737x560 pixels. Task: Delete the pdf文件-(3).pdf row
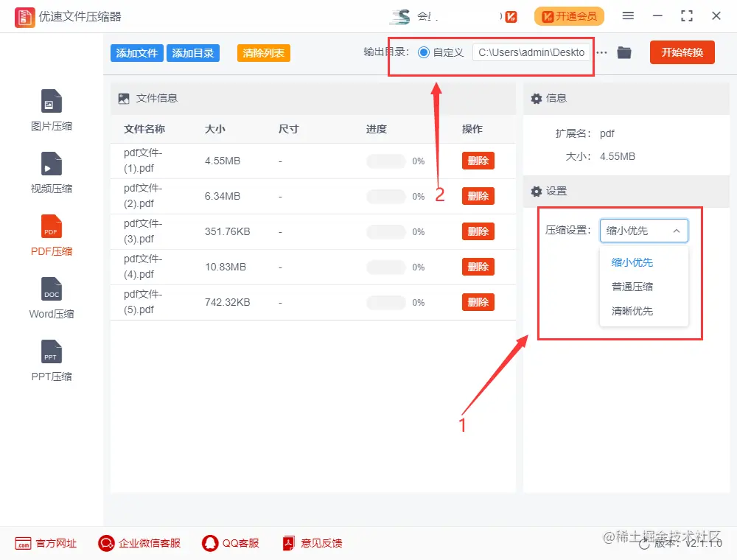point(478,231)
